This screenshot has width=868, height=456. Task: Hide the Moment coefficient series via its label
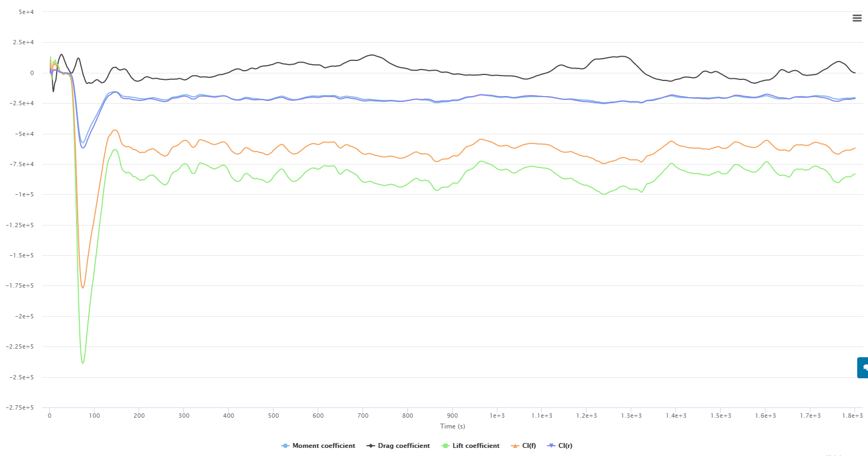(324, 446)
